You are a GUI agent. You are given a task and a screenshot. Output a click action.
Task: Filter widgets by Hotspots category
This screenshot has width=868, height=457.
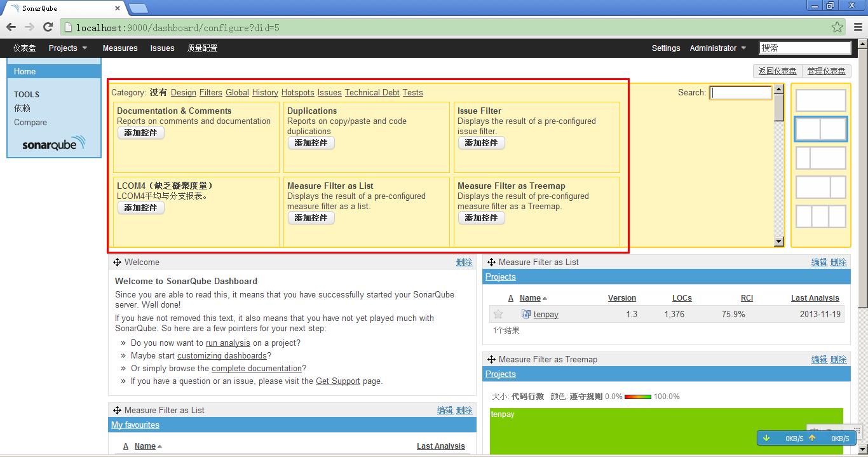click(x=298, y=93)
